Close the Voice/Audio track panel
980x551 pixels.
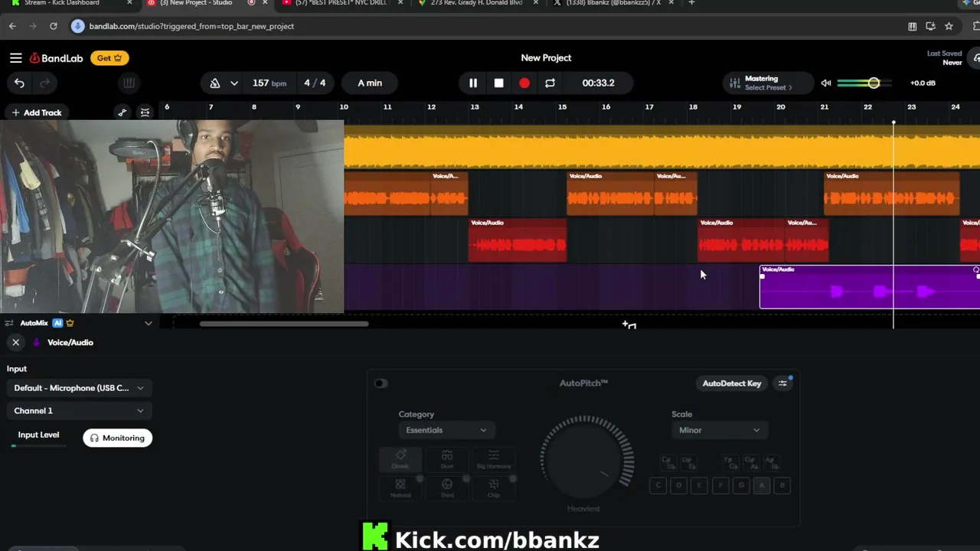(15, 342)
